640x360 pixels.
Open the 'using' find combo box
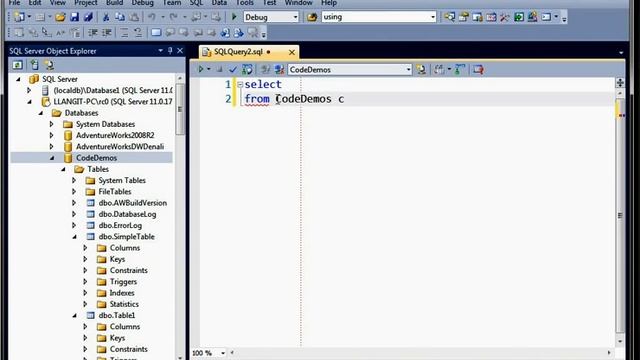point(433,17)
